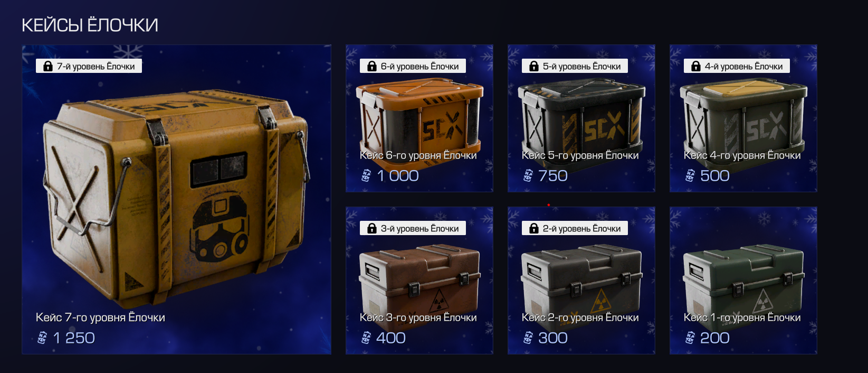868x373 pixels.
Task: Open the Кейс 7-го уровня Ёлочки title link
Action: [x=100, y=318]
